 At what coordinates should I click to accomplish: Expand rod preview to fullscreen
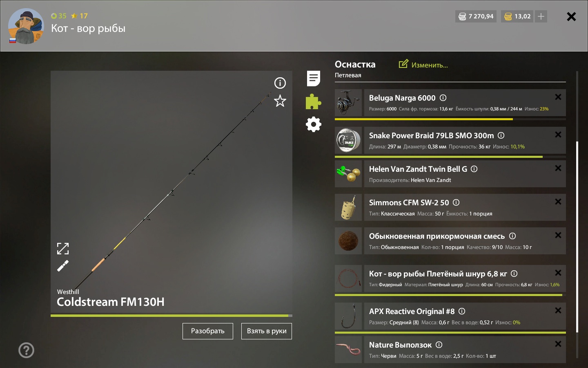click(63, 249)
